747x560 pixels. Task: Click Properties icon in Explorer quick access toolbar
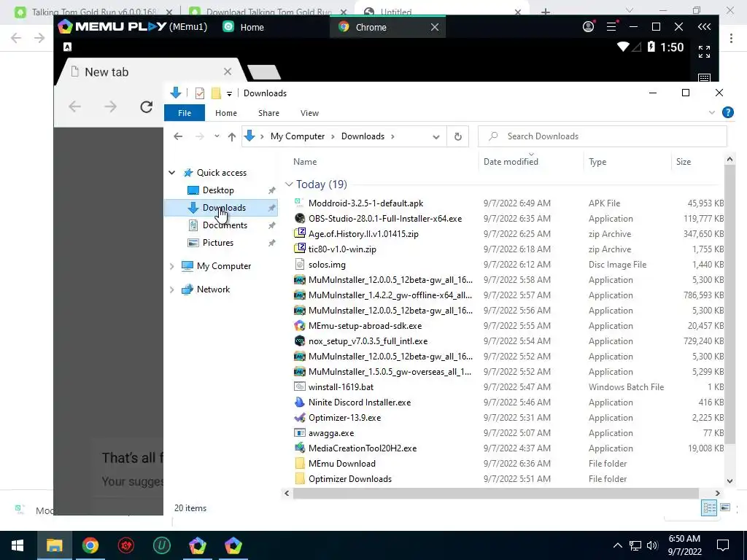tap(200, 93)
